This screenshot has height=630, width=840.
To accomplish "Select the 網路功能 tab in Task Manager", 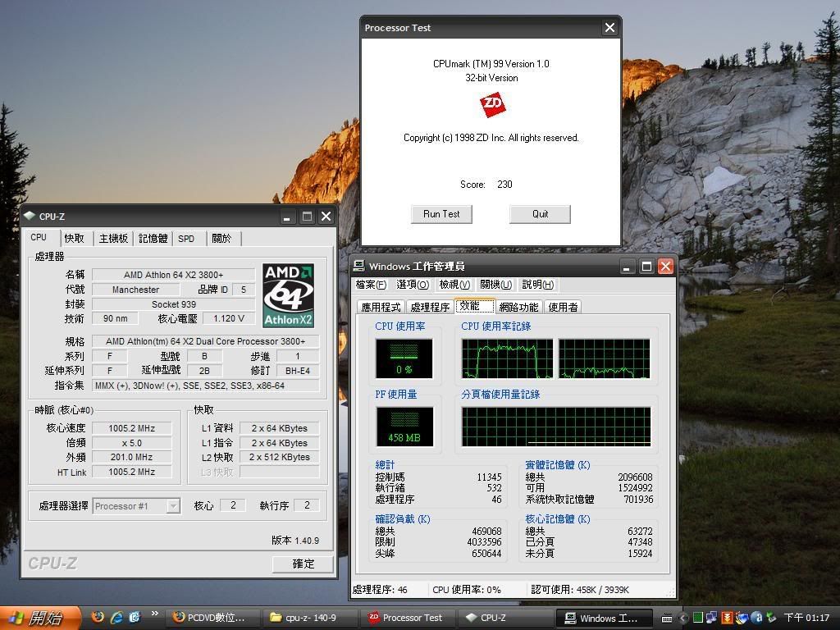I will point(518,307).
